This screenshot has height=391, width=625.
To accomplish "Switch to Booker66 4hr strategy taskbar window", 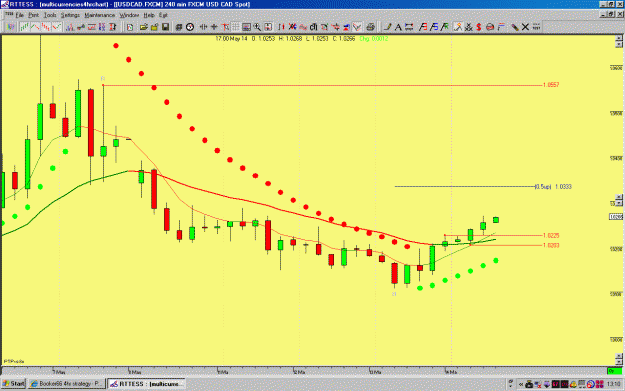I will coord(67,384).
